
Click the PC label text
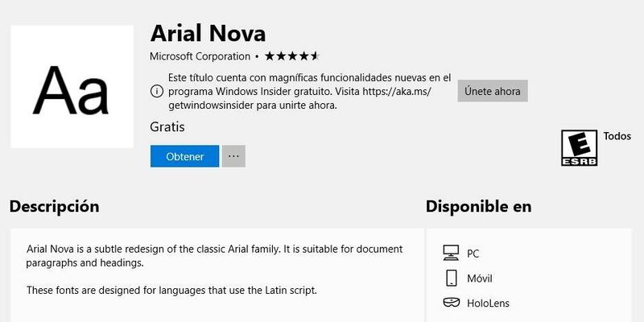[x=473, y=254]
